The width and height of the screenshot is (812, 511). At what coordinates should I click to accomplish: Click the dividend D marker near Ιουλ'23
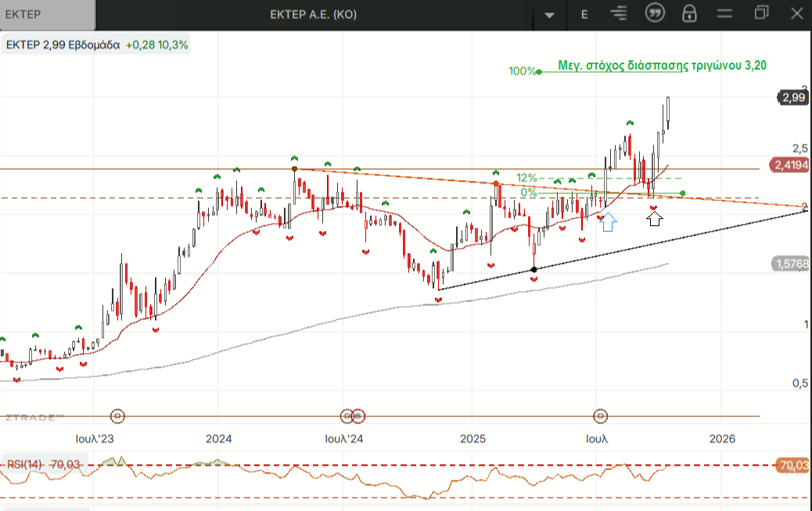[x=117, y=416]
